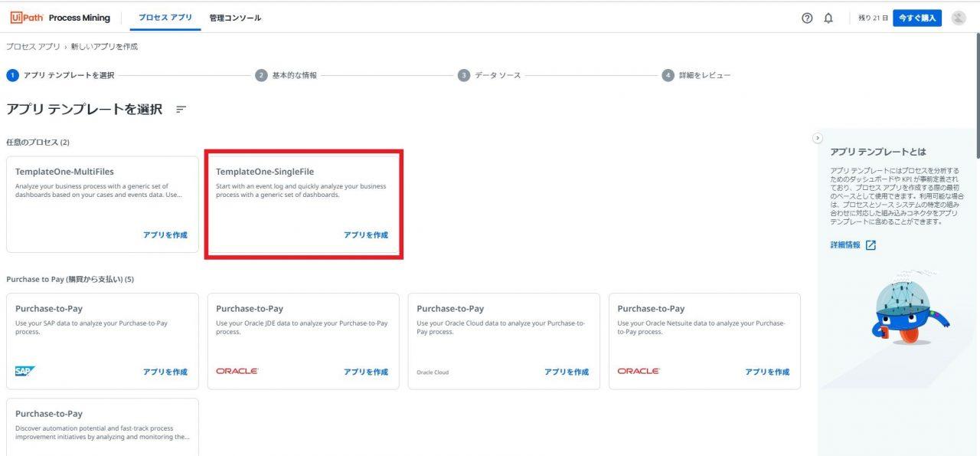The image size is (980, 456).
Task: Create app from Oracle Netsuite Purchase-to-Pay
Action: pyautogui.click(x=767, y=372)
